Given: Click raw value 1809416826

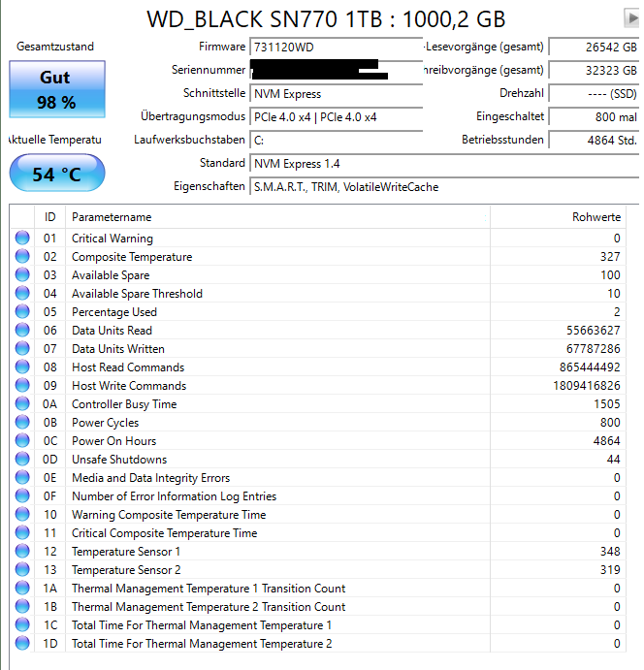Looking at the screenshot, I should (x=587, y=386).
